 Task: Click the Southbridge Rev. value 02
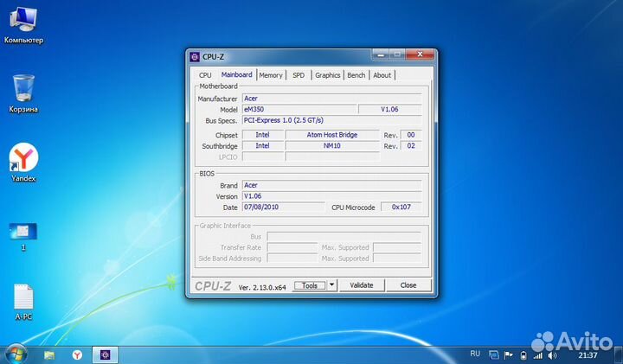411,145
